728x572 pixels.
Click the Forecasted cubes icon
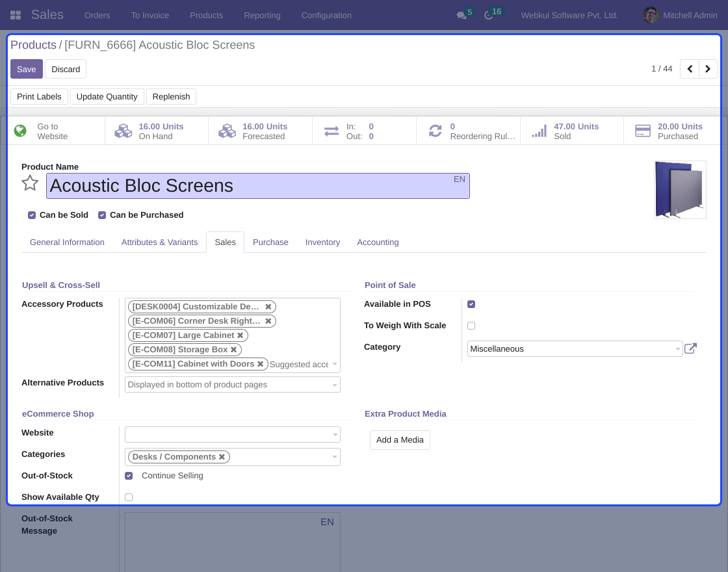[227, 131]
